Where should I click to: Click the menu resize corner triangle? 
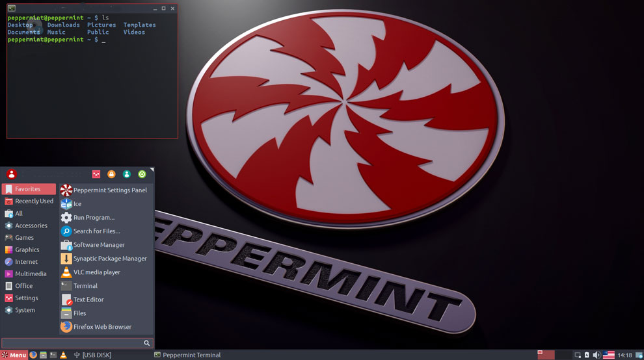[152, 169]
